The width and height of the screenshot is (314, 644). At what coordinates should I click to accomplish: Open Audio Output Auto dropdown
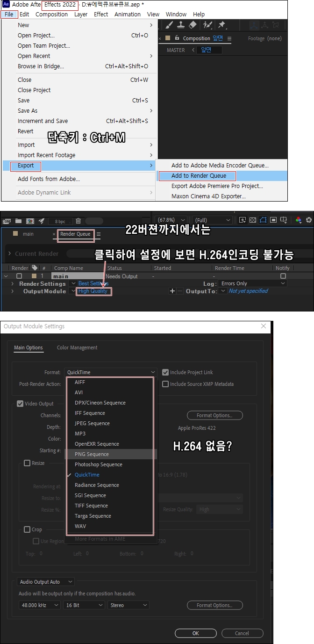click(x=46, y=582)
